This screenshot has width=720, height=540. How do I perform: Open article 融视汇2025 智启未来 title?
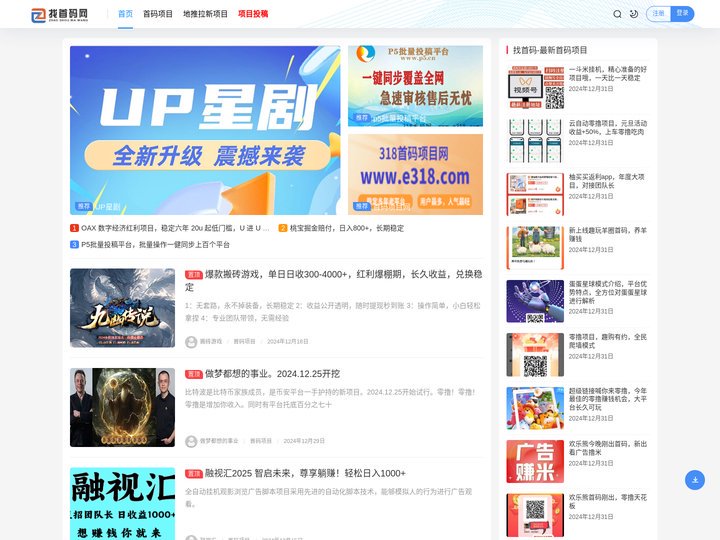pos(305,473)
